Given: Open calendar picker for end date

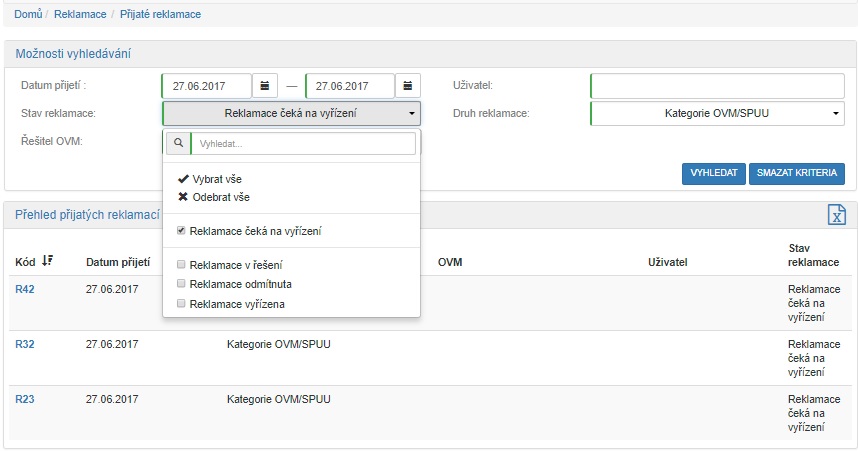Looking at the screenshot, I should tap(408, 86).
